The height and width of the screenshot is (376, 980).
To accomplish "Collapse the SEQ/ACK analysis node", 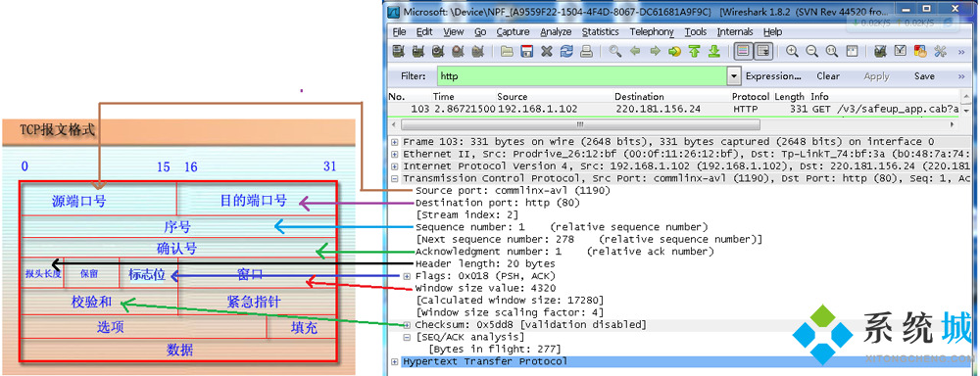I will click(407, 337).
